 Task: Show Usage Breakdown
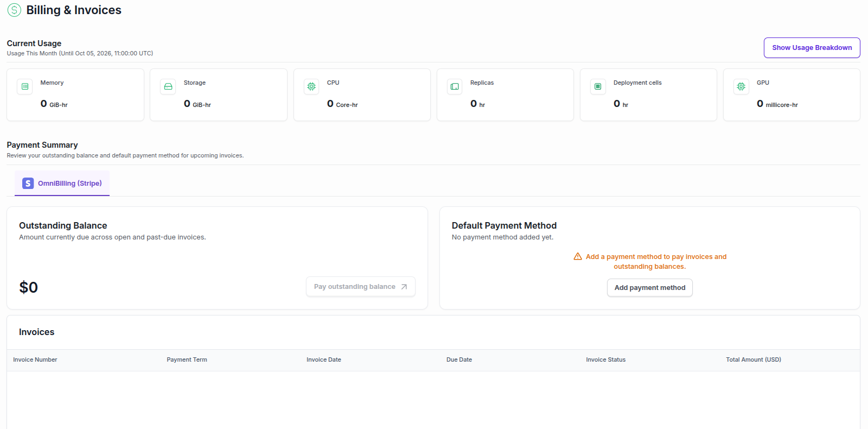812,48
